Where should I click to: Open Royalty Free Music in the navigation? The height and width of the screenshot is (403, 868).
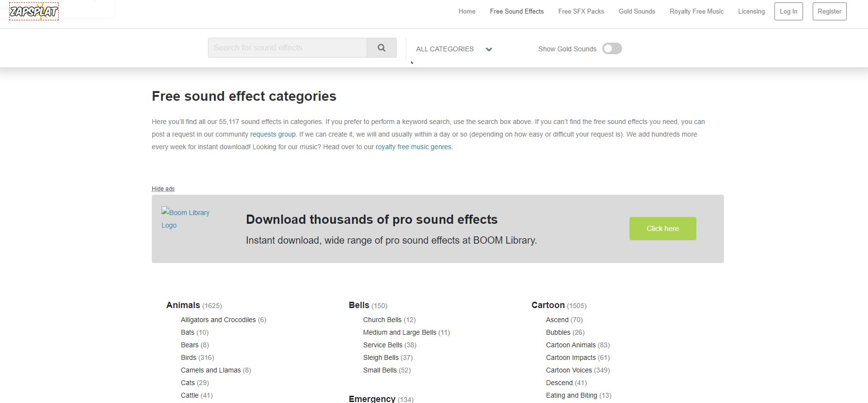coord(696,12)
